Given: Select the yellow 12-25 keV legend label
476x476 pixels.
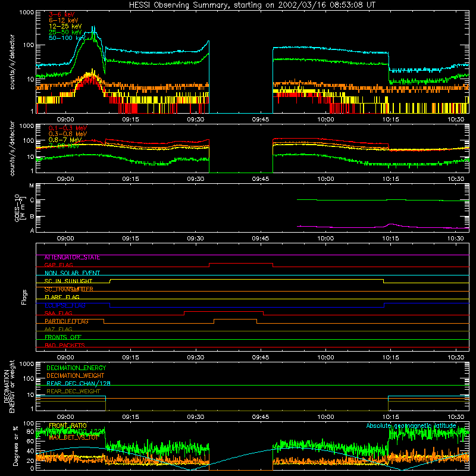Looking at the screenshot, I should [65, 26].
